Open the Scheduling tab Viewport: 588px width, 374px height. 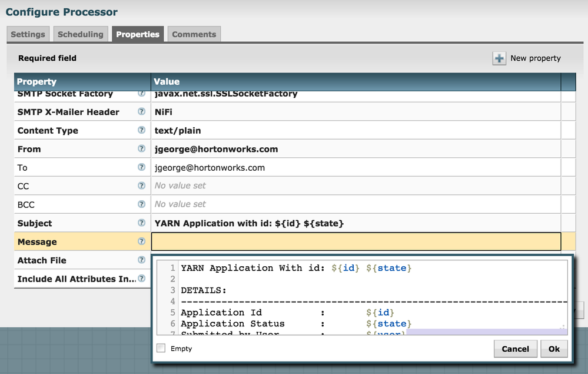point(80,34)
